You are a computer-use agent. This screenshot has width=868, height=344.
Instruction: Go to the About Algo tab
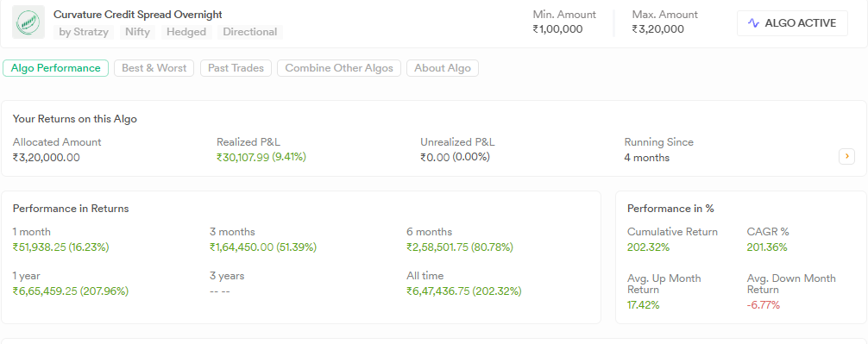tap(443, 68)
